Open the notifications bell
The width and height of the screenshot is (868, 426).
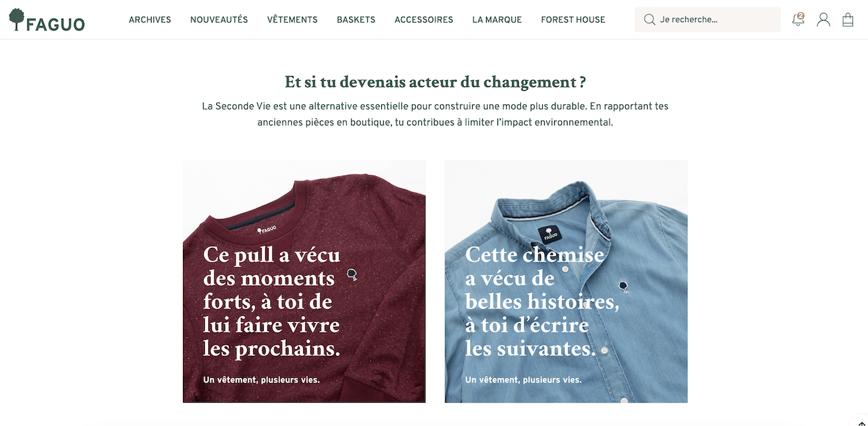point(798,19)
